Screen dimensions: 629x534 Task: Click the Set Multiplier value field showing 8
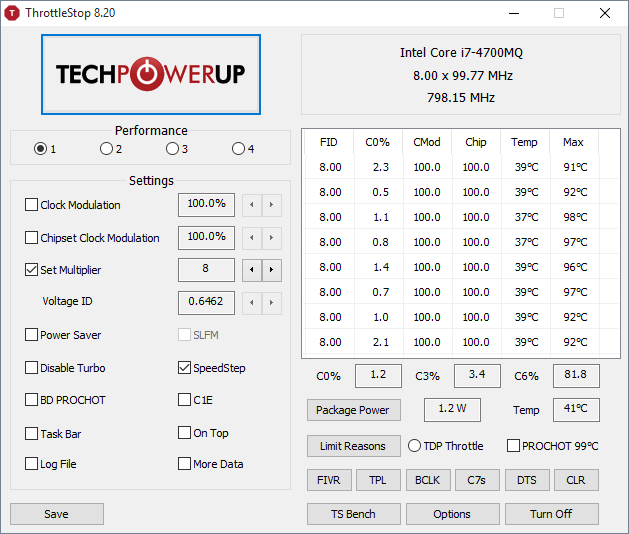[206, 270]
